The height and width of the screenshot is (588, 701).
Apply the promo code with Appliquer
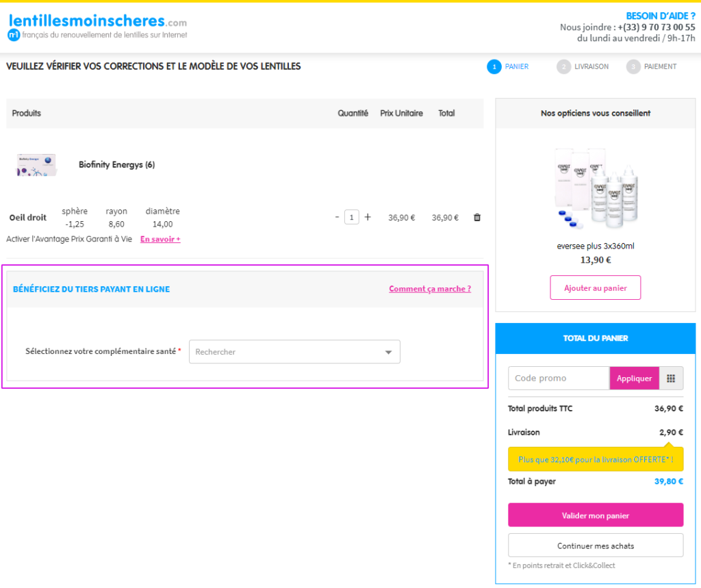point(634,379)
